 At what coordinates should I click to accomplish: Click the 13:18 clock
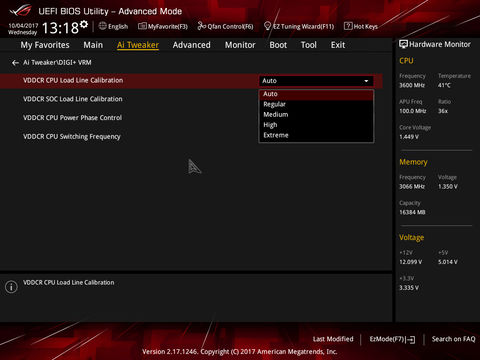click(x=60, y=28)
